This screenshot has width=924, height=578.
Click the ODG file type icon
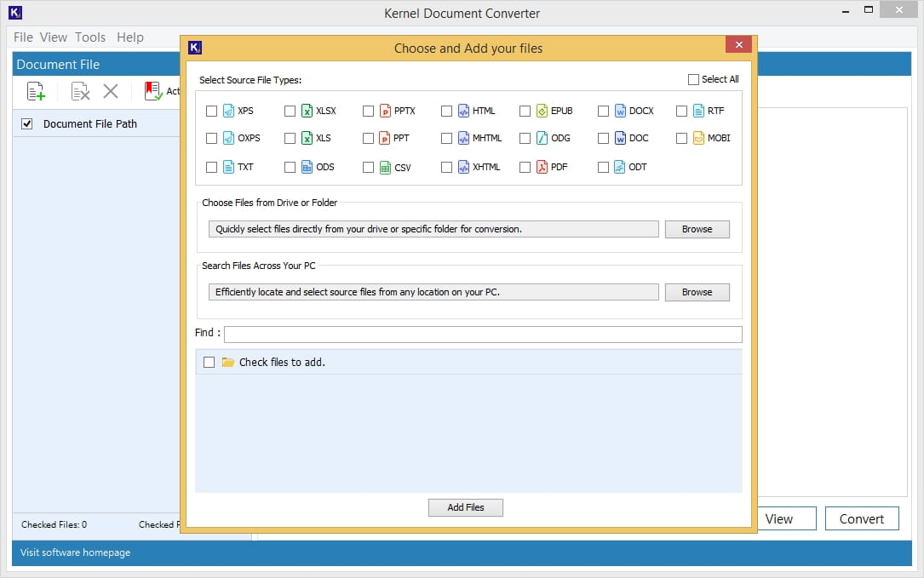pos(542,138)
